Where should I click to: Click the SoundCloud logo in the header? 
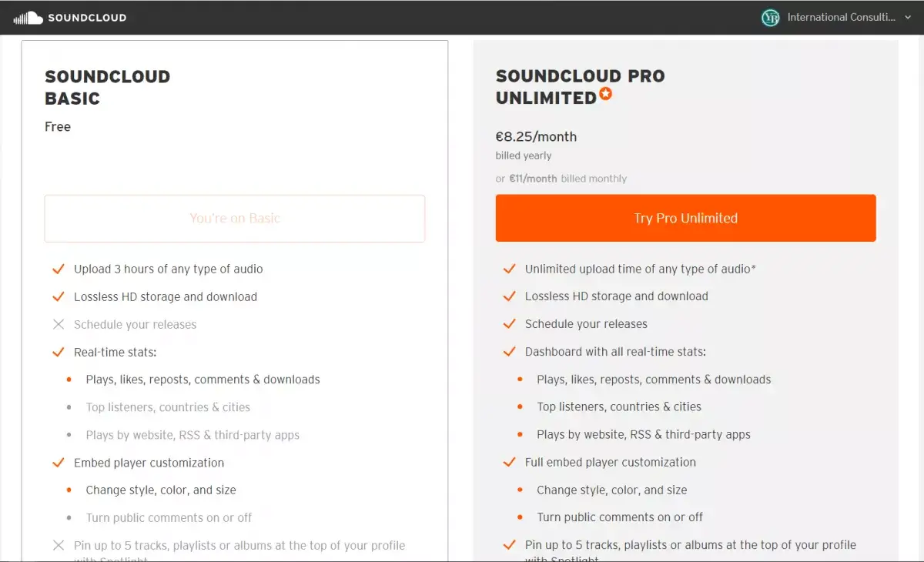[70, 18]
